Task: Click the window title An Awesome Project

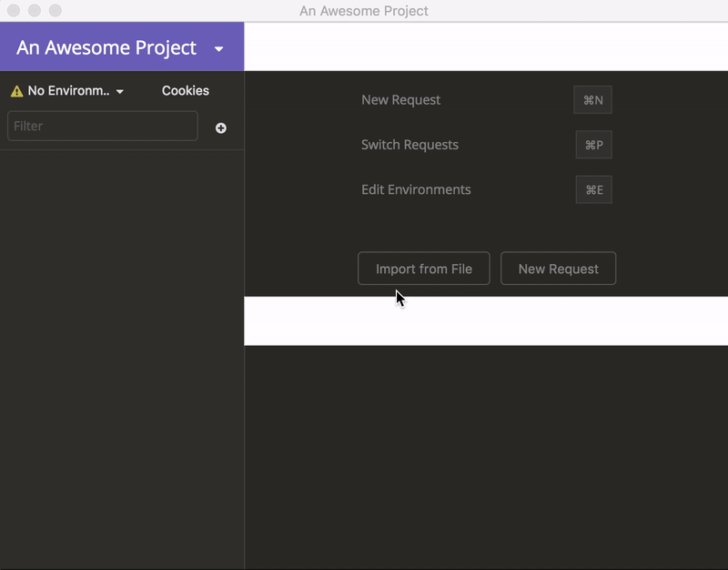Action: [363, 11]
